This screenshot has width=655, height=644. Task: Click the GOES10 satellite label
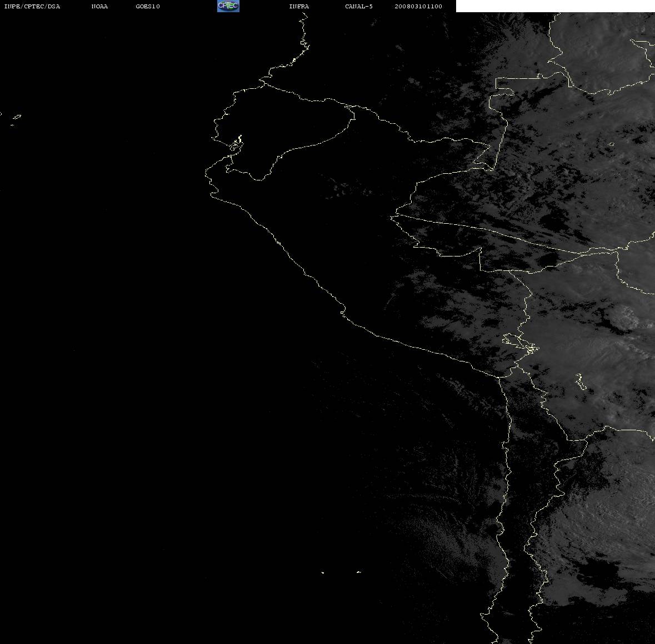click(x=148, y=6)
